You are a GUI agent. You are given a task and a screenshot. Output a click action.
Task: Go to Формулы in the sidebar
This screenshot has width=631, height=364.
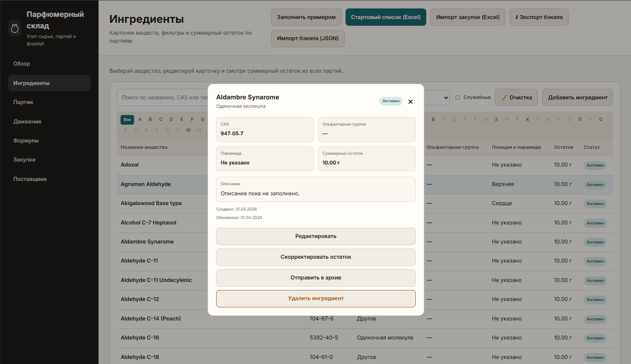click(x=26, y=141)
